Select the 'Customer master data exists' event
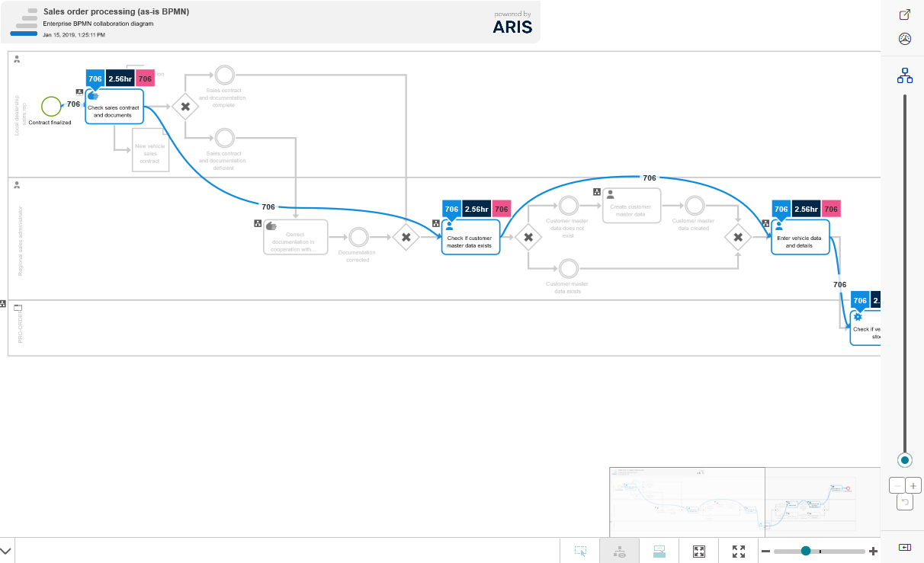Image resolution: width=924 pixels, height=563 pixels. pos(567,268)
